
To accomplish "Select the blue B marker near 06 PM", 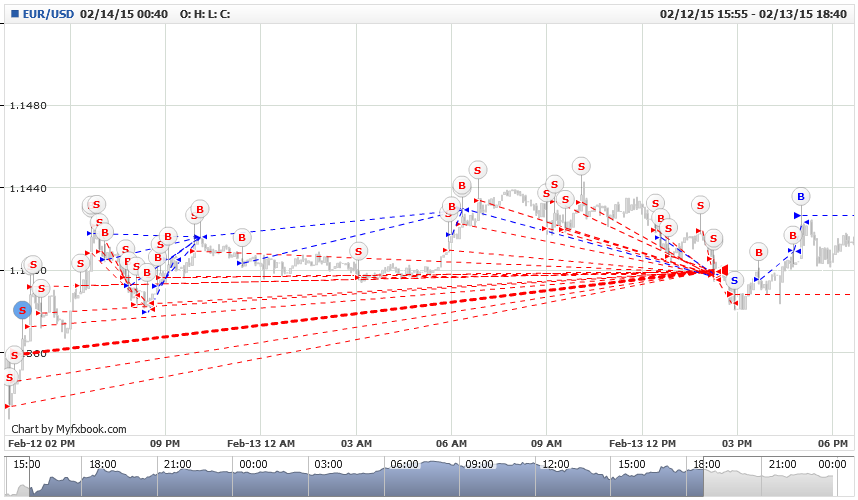I will (801, 196).
